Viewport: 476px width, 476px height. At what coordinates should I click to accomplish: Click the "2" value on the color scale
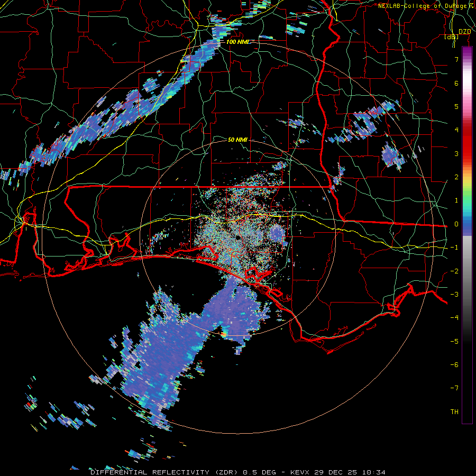456,177
